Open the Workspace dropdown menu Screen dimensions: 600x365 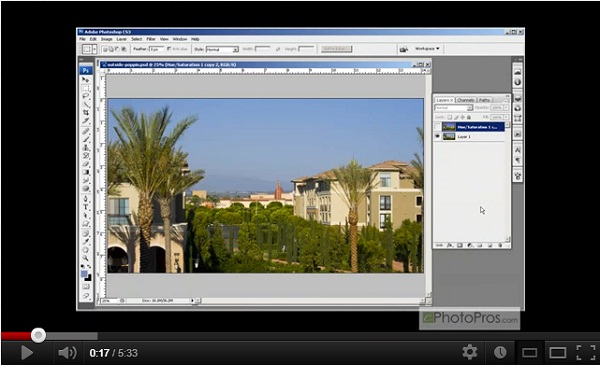click(x=427, y=49)
